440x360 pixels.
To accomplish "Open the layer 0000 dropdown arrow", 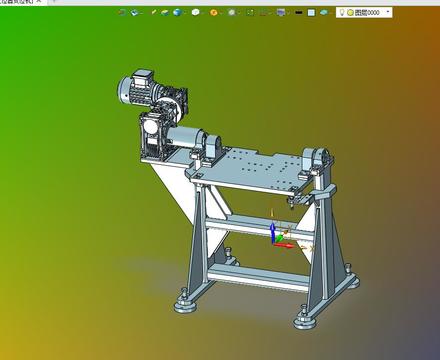I will tap(388, 12).
